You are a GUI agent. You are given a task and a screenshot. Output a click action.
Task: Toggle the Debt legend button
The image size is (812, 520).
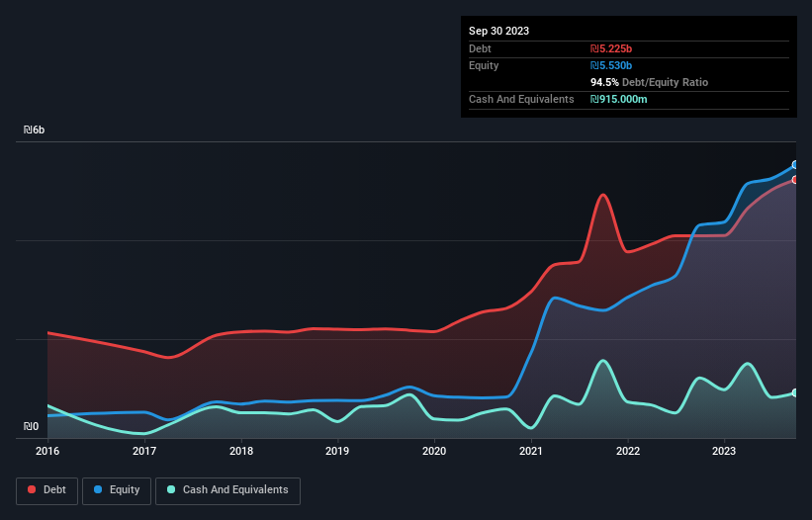(47, 490)
